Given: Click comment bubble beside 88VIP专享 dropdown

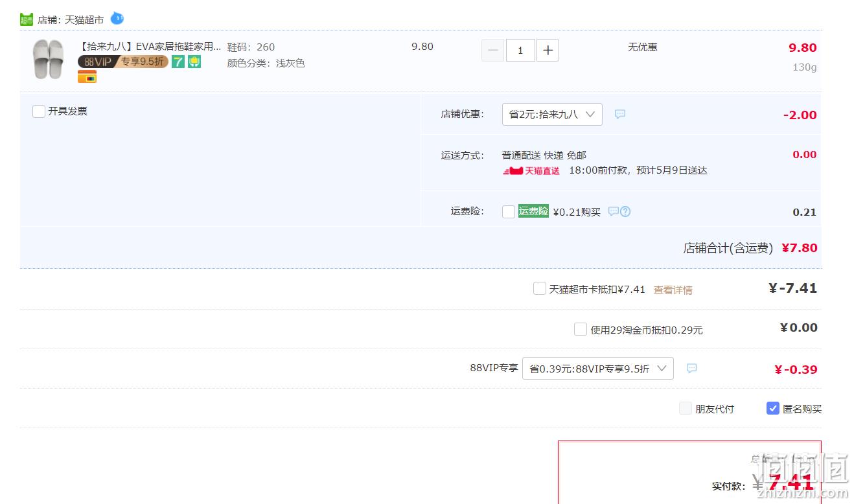Looking at the screenshot, I should pos(691,368).
